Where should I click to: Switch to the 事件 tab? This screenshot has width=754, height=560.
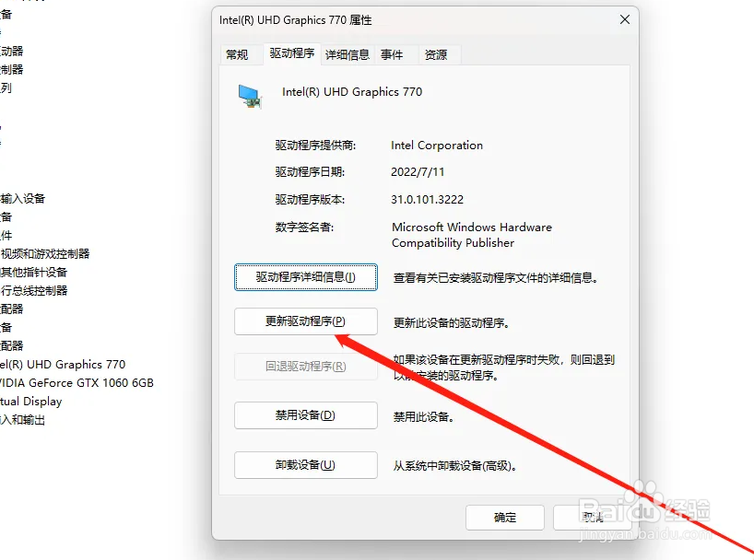[392, 54]
